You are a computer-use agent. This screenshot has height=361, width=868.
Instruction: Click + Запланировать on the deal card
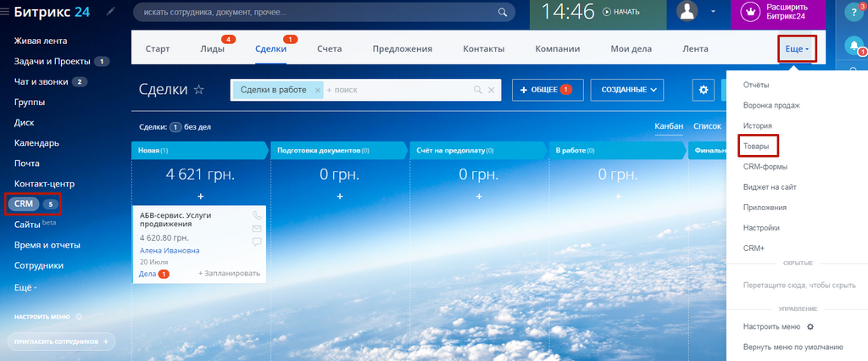[x=229, y=274]
